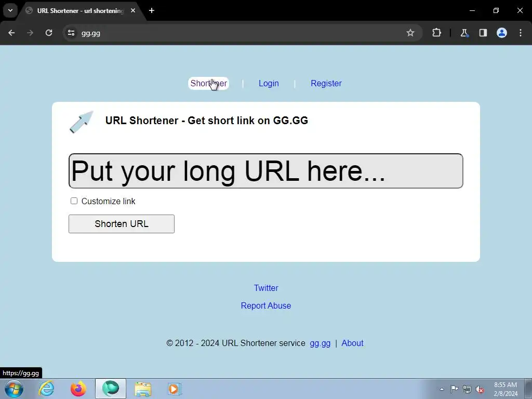Launch Internet Explorer from taskbar

tap(46, 389)
